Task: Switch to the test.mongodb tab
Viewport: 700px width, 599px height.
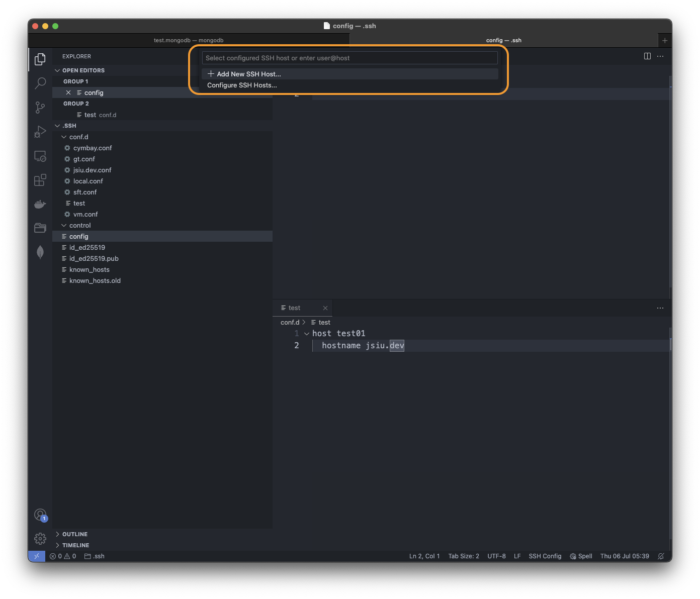Action: pos(189,40)
